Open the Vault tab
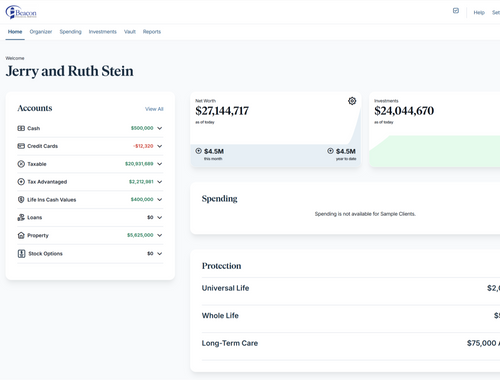Screen dimensions: 500x380 130,32
